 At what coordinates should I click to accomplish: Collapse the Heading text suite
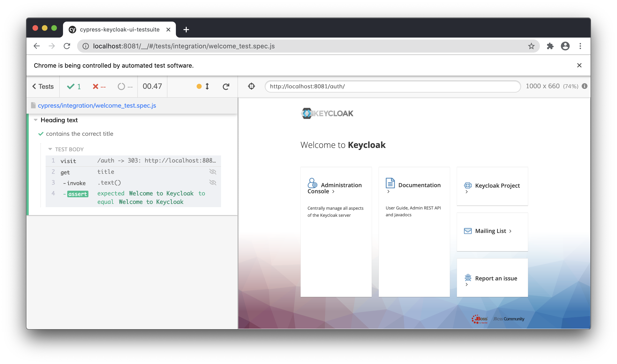point(36,120)
